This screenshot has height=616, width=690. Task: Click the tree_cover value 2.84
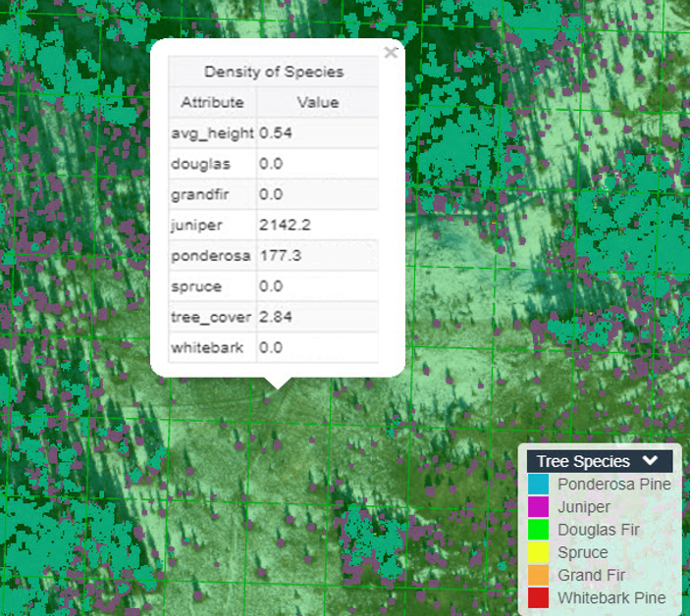[276, 317]
